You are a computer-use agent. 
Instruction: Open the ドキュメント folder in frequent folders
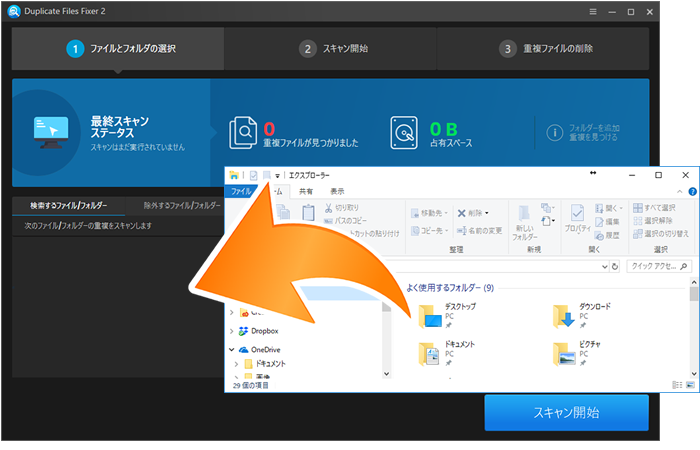pos(447,354)
